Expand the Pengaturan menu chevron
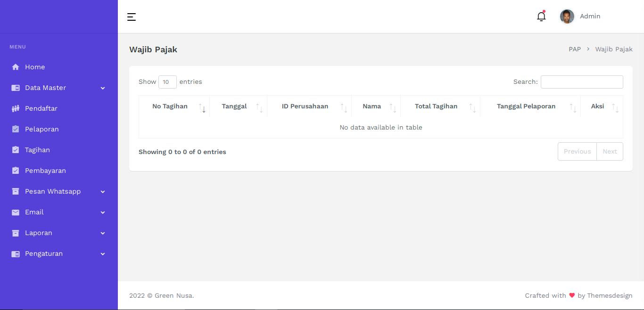644x310 pixels. [x=103, y=254]
